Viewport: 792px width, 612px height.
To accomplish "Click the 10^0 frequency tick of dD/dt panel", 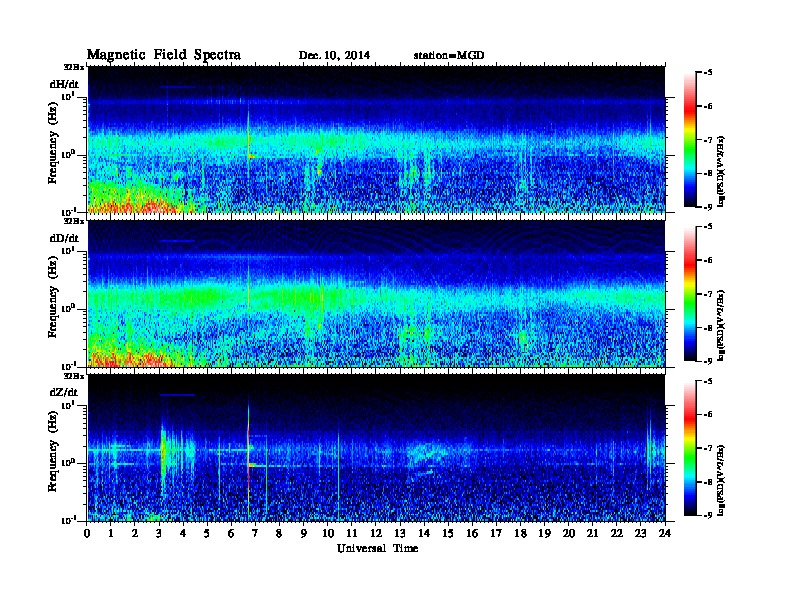I will (68, 308).
